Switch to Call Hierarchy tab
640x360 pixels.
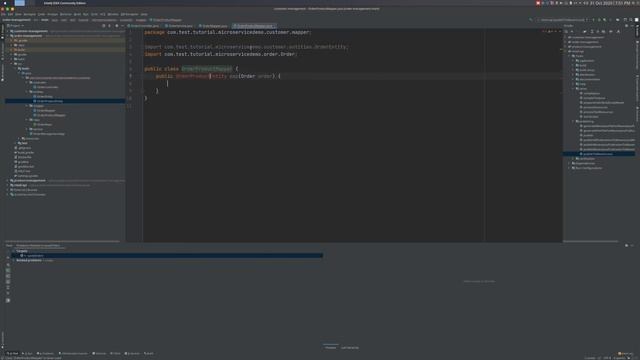(x=350, y=347)
